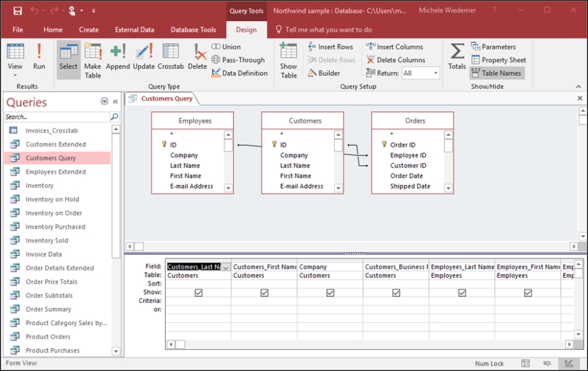588x371 pixels.
Task: Open Data Definition query option
Action: [x=240, y=73]
